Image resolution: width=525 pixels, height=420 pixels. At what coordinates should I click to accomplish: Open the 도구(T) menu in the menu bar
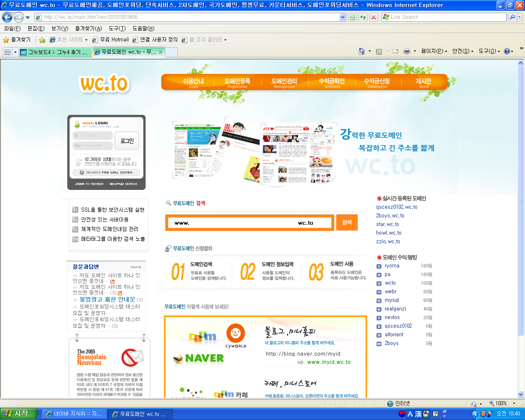tap(117, 29)
